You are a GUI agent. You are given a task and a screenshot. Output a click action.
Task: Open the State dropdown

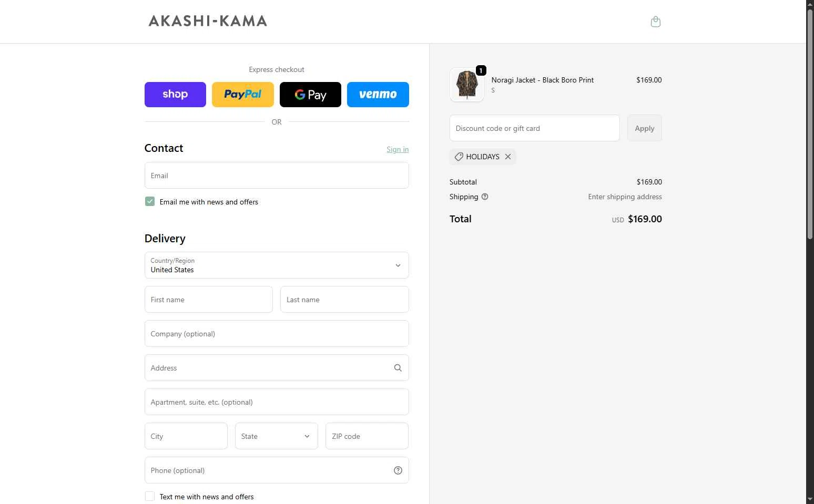pos(276,436)
